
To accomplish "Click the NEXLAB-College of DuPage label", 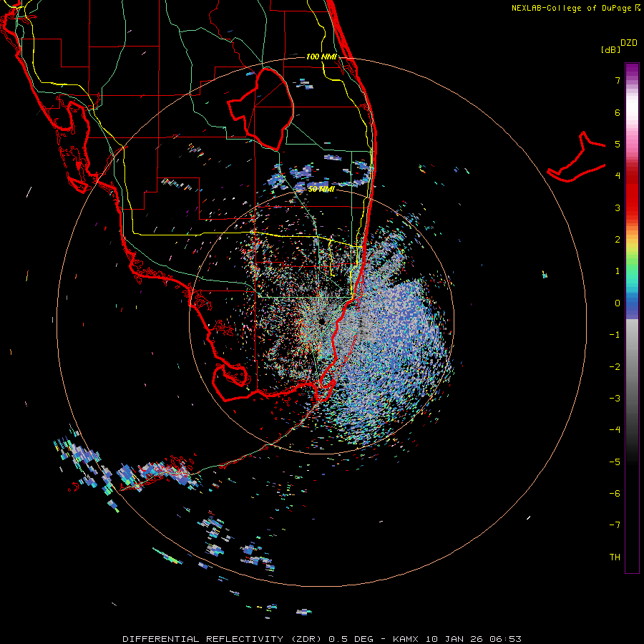I will tap(571, 8).
